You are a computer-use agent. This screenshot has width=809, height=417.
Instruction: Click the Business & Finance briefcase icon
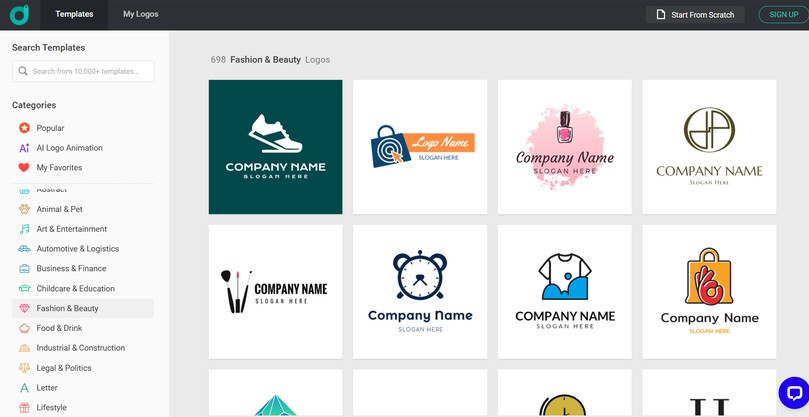click(x=24, y=268)
